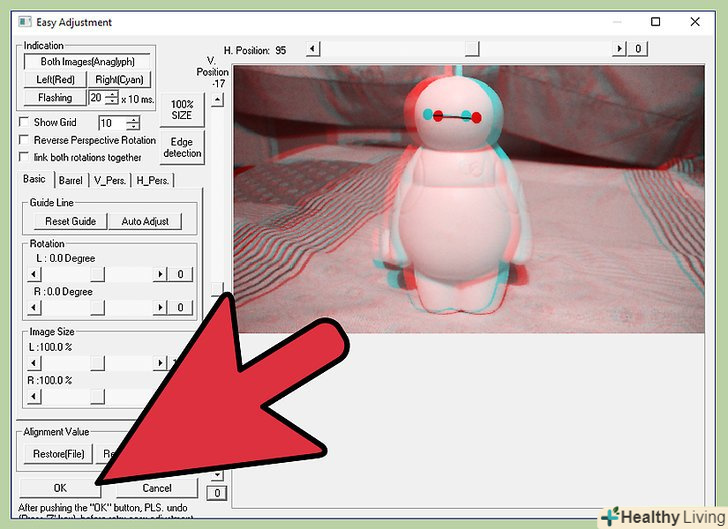
Task: Click the V. Position down arrow
Action: (217, 474)
